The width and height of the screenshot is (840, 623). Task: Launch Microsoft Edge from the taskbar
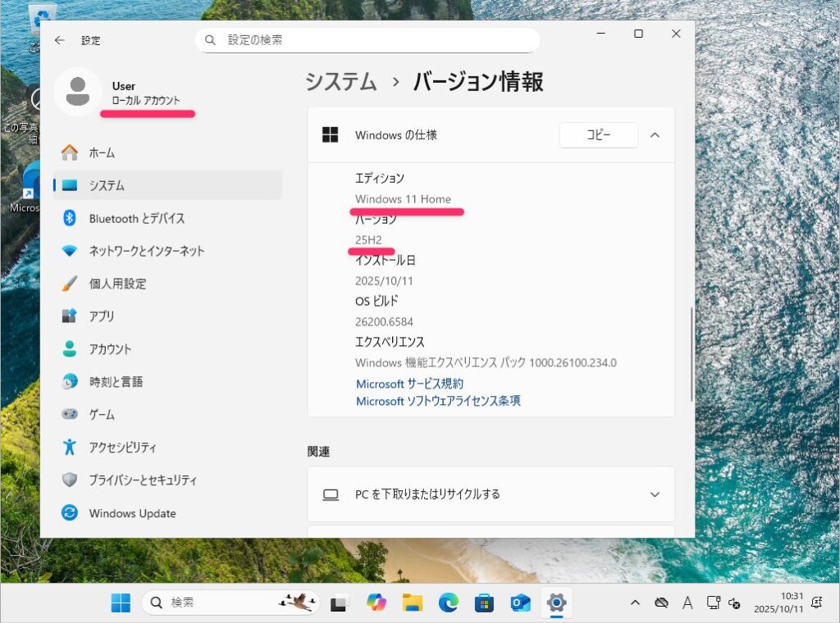(448, 603)
